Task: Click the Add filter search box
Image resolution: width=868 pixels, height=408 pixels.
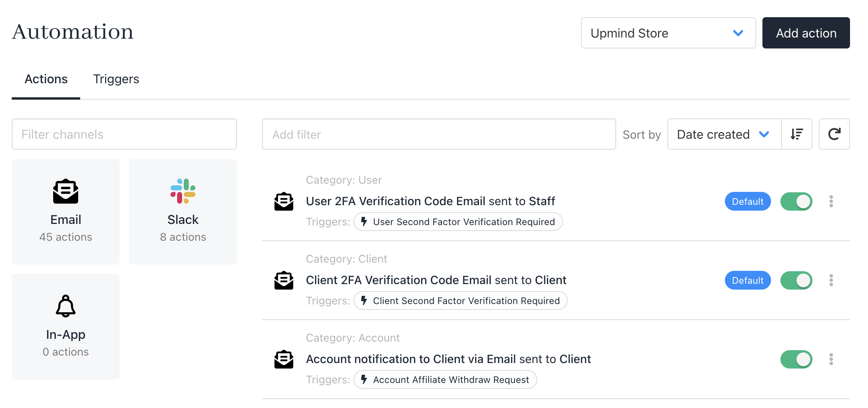Action: [439, 134]
